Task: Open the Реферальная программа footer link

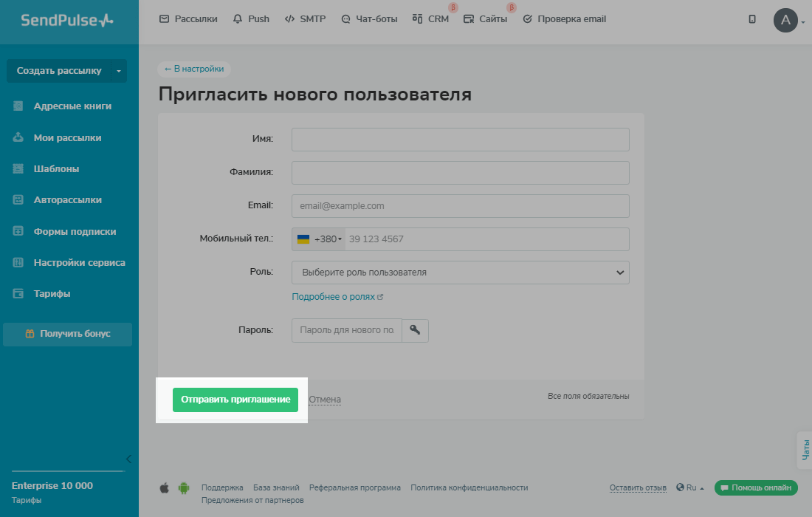Action: (355, 487)
